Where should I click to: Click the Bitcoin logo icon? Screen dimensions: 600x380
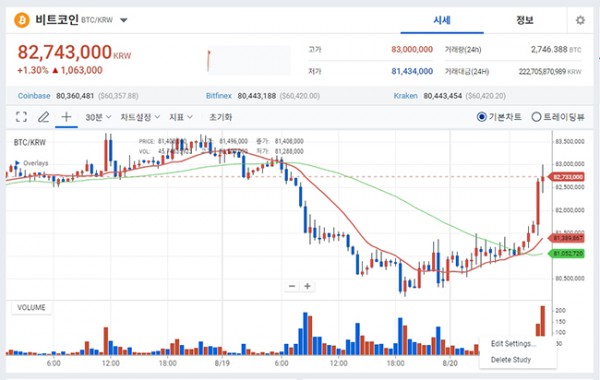click(22, 20)
